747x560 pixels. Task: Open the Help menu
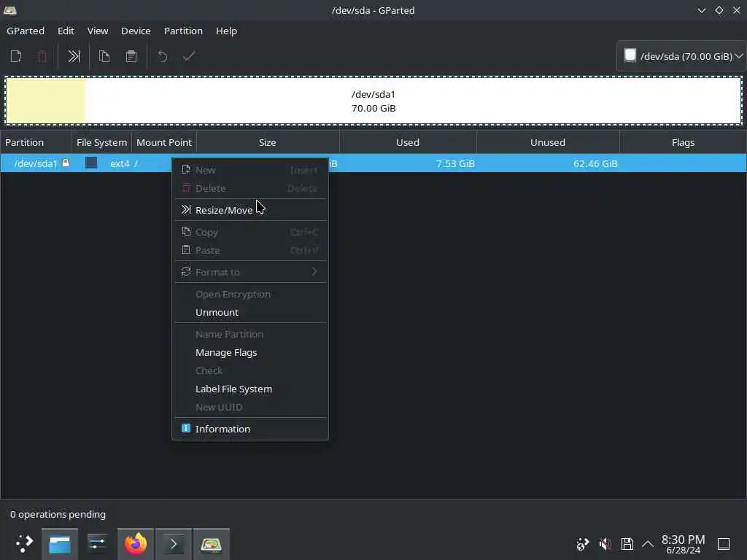click(226, 31)
